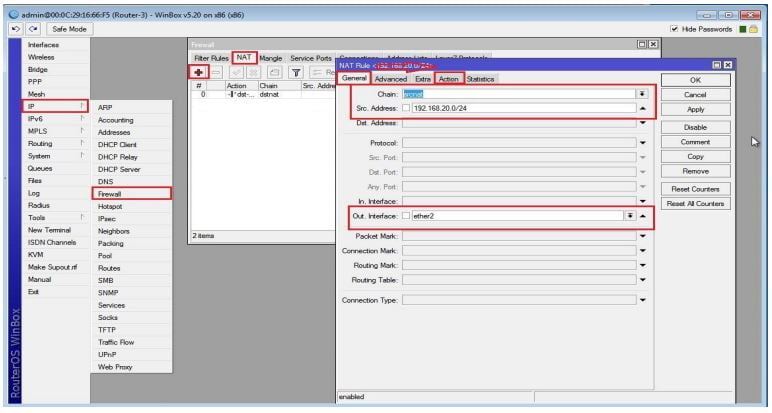Click the comment icon in Firewall toolbar
This screenshot has width=772, height=413.
click(x=275, y=72)
